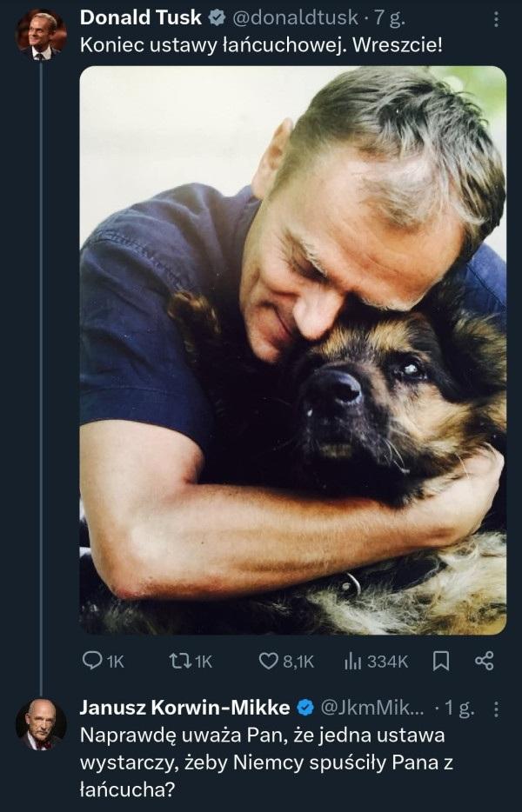Click Korwin-Mikke's blue verified badge
Screen dimensions: 522x812
point(306,708)
